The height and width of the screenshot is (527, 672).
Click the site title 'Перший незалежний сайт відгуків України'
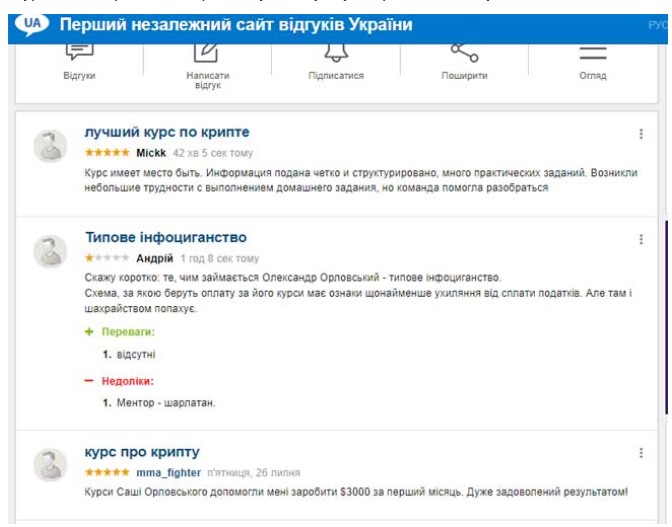(236, 24)
